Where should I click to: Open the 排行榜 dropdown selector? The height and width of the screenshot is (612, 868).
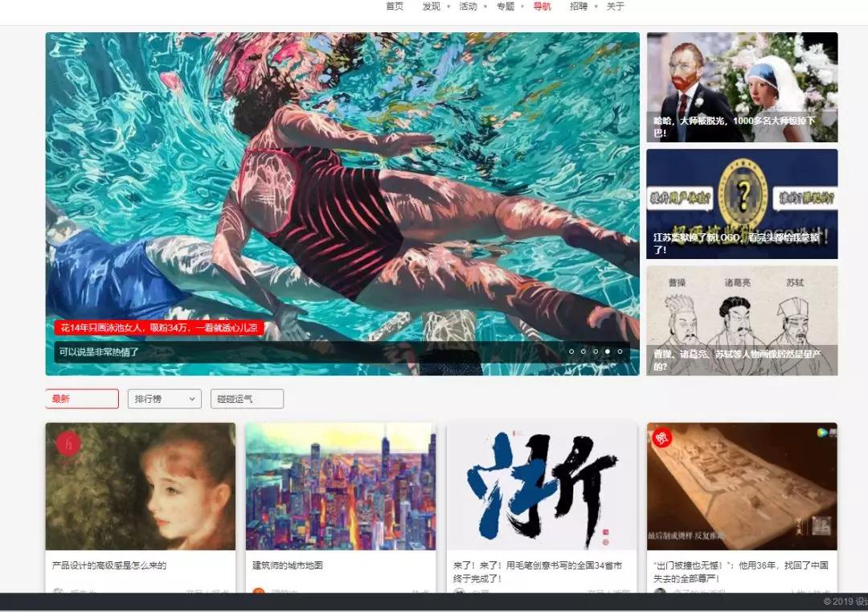point(164,399)
